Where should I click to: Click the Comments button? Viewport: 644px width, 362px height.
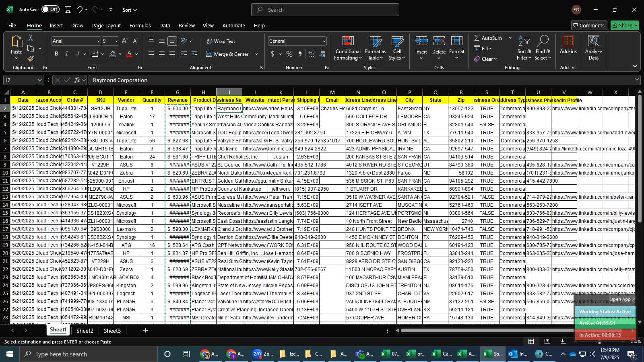pyautogui.click(x=589, y=25)
